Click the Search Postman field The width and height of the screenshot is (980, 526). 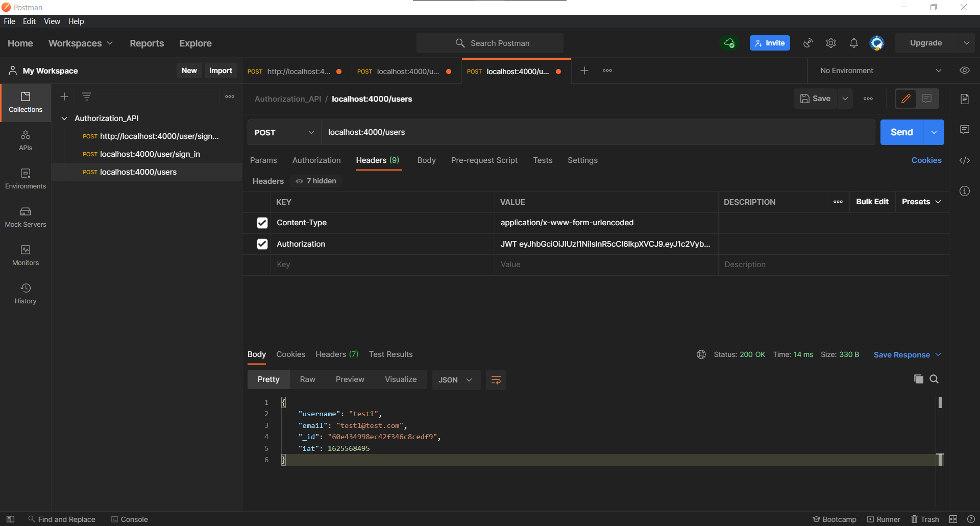490,43
